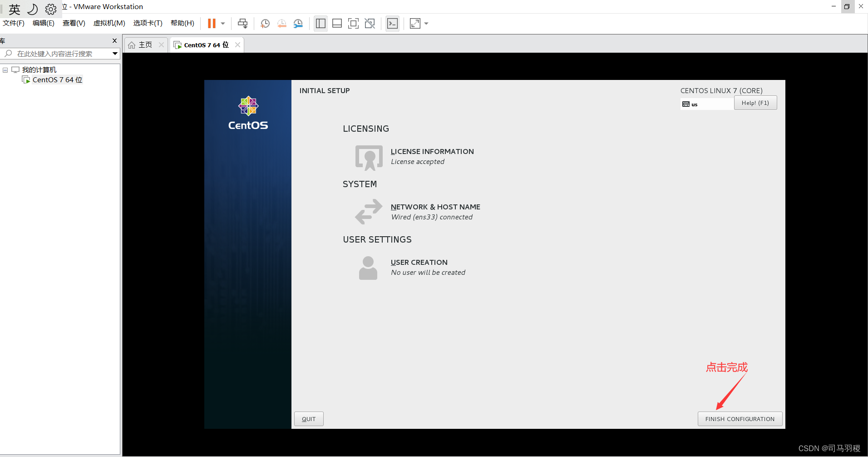Click the Help! (F1) button
This screenshot has height=457, width=868.
(x=755, y=103)
